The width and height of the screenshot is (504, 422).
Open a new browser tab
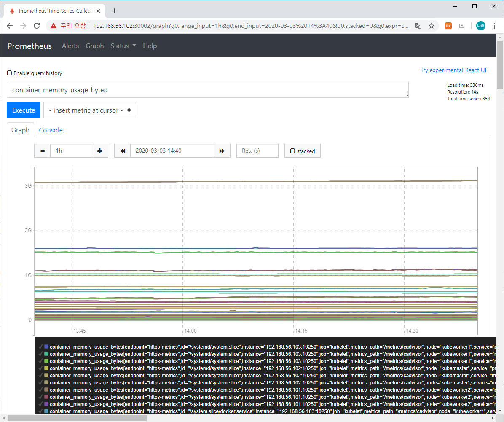pyautogui.click(x=114, y=11)
